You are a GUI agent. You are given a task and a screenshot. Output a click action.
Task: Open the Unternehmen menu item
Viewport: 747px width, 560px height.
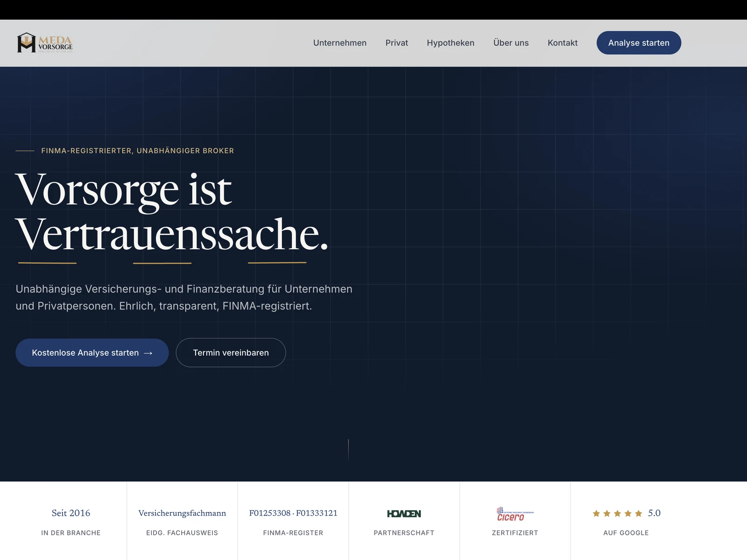[x=340, y=43]
